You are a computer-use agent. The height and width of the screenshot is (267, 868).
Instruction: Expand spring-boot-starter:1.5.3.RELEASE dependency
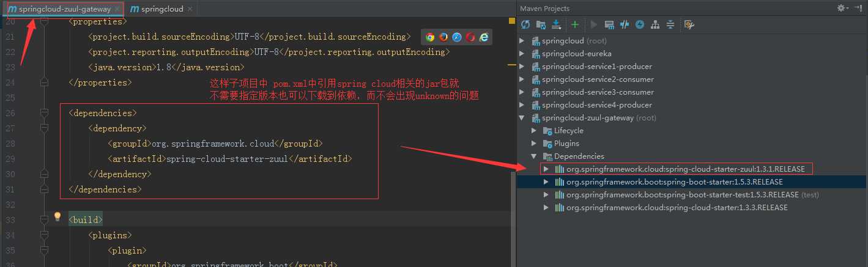[x=546, y=182]
